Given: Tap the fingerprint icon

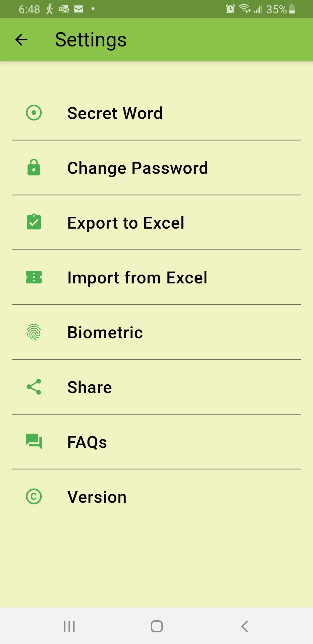Looking at the screenshot, I should [34, 332].
